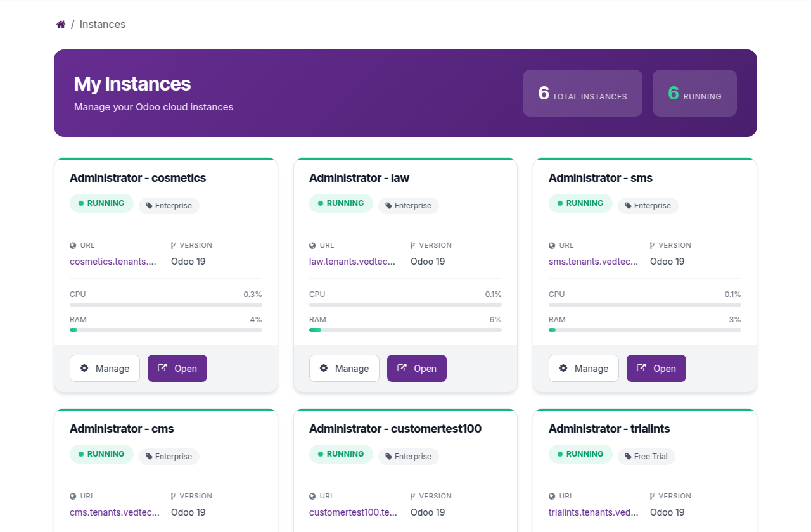Click law RAM usage bar
The width and height of the screenshot is (811, 532).
[405, 330]
